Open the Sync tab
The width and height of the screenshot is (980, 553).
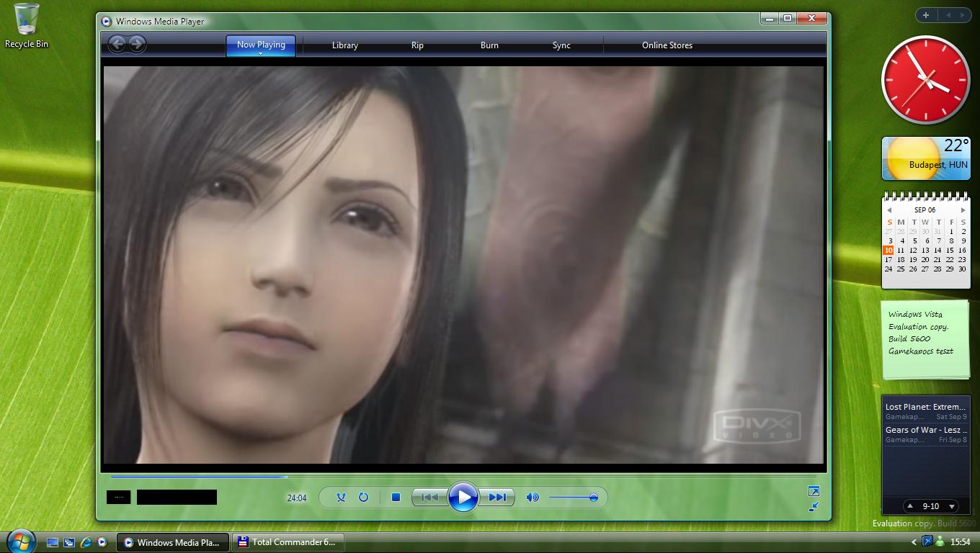pos(561,45)
